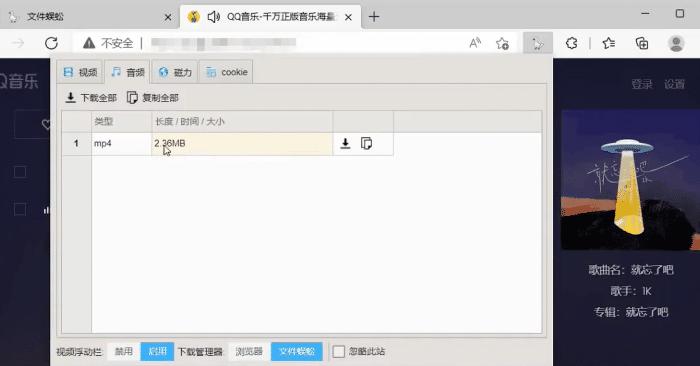Open the Collections icon
This screenshot has width=700, height=366.
click(x=642, y=43)
